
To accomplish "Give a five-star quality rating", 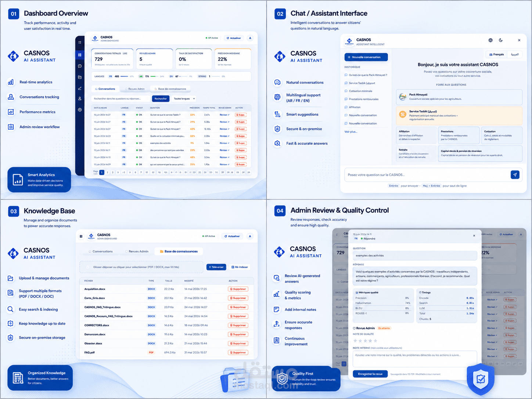I will (x=375, y=341).
